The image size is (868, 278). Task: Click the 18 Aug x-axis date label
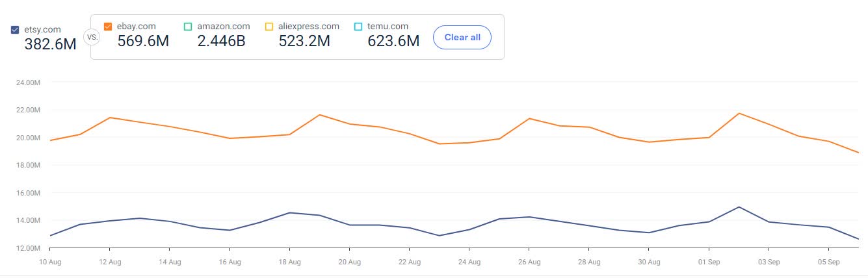pos(289,262)
